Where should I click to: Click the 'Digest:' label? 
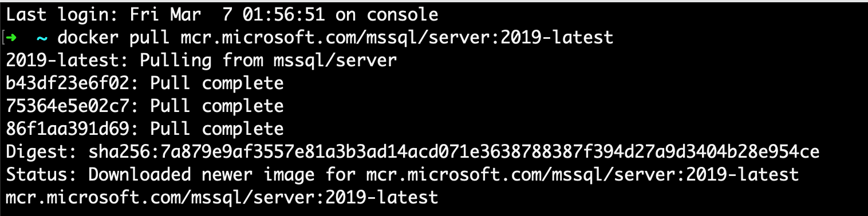(42, 152)
